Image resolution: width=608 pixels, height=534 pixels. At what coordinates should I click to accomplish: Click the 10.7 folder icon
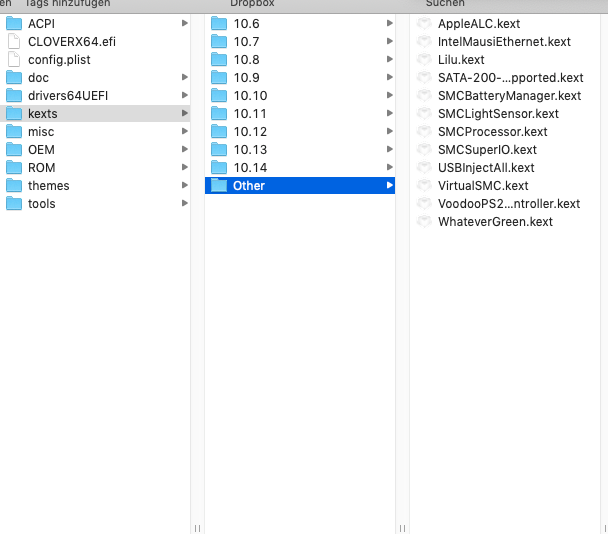click(219, 41)
